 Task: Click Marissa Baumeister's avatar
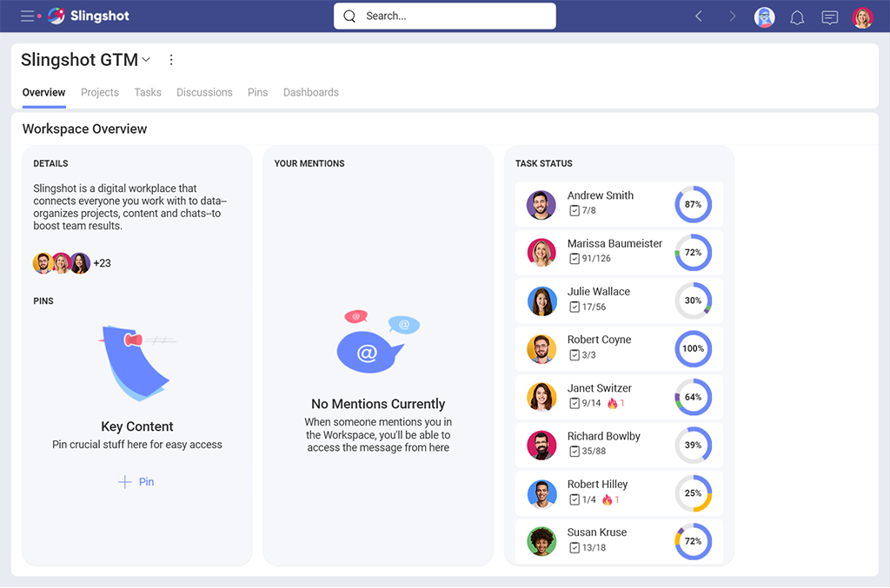click(x=541, y=253)
